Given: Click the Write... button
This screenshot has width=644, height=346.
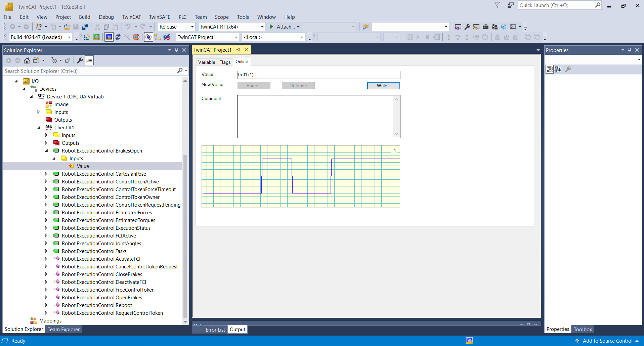Looking at the screenshot, I should [x=383, y=86].
